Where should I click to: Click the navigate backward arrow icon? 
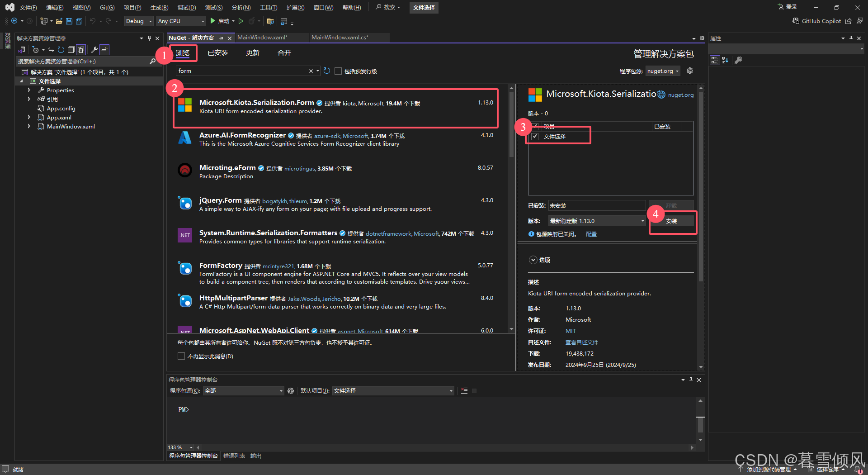(x=14, y=21)
